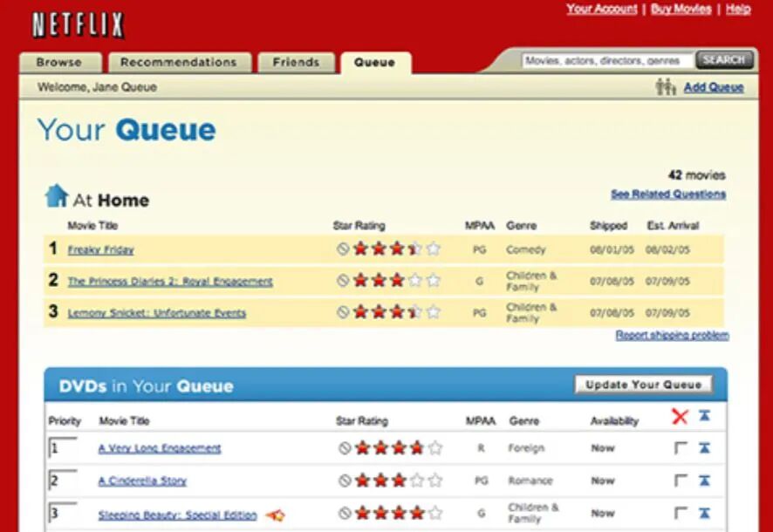Rate Lemony Snicket five stars
This screenshot has width=773, height=532.
click(434, 311)
